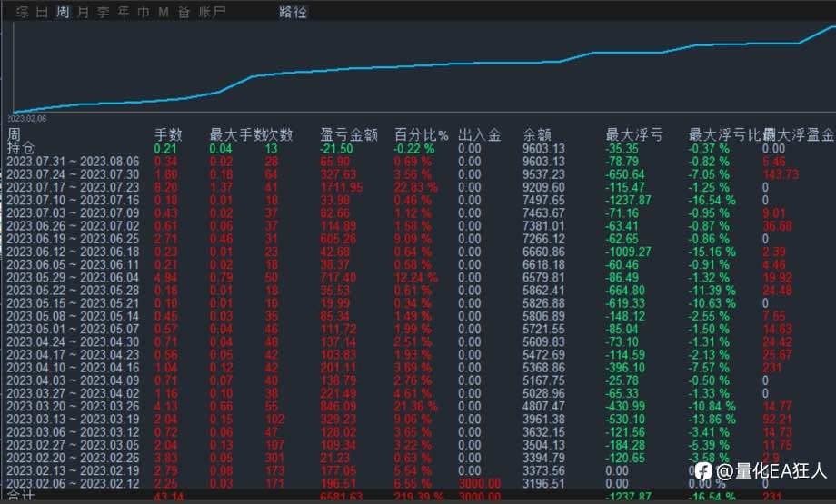Viewport: 836px width, 504px height.
Task: Click balance value 9537.23
Action: 543,174
